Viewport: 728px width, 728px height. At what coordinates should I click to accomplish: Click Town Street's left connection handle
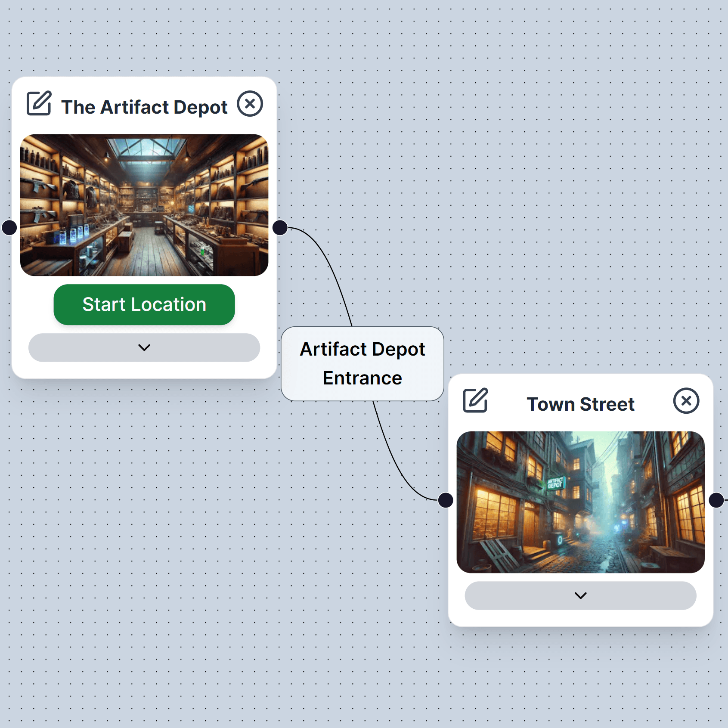click(446, 500)
